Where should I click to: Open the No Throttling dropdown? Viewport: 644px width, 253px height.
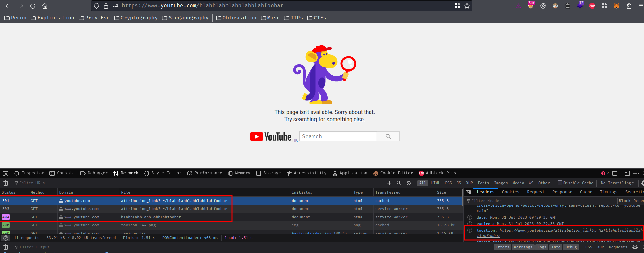tap(617, 183)
